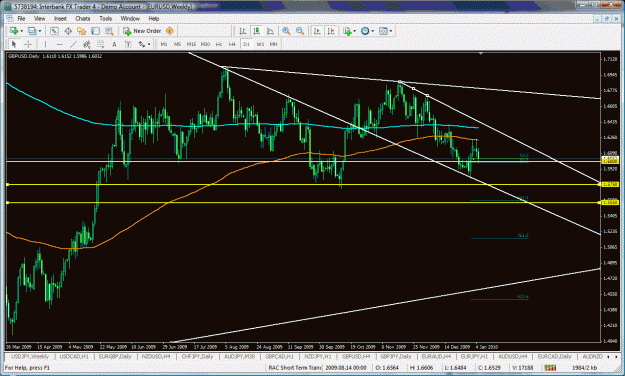Open the Insert menu
The height and width of the screenshot is (376, 625).
pos(60,19)
